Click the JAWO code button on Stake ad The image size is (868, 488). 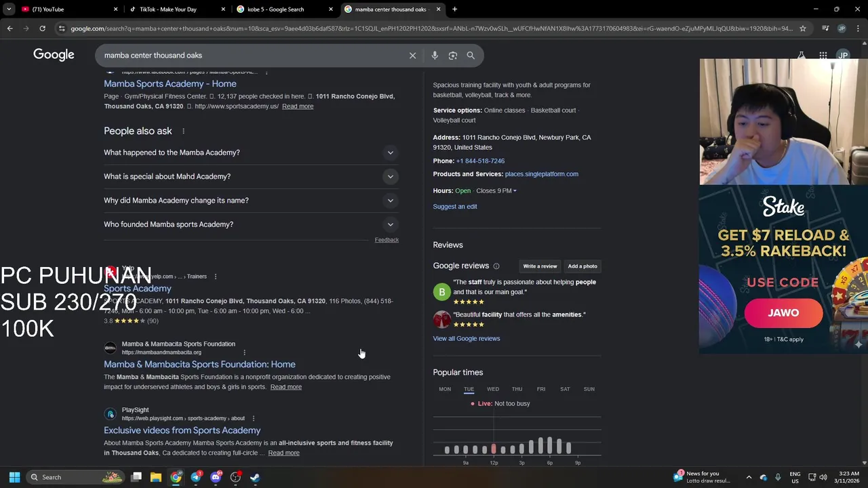(x=783, y=313)
